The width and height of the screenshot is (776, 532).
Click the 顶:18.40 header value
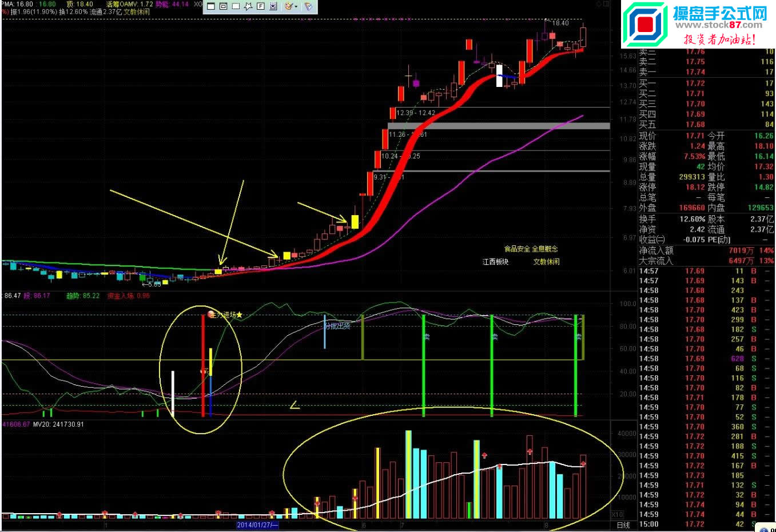pyautogui.click(x=80, y=4)
